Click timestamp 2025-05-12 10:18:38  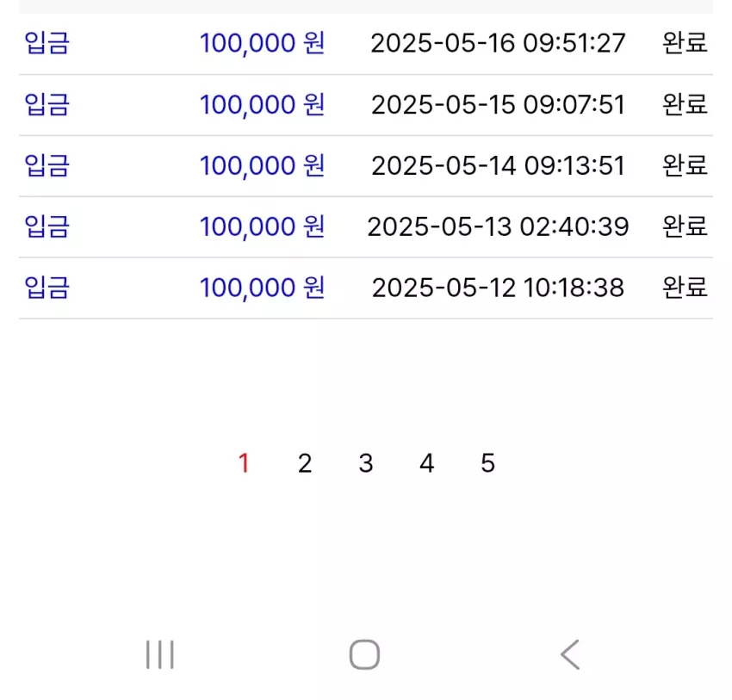(498, 288)
